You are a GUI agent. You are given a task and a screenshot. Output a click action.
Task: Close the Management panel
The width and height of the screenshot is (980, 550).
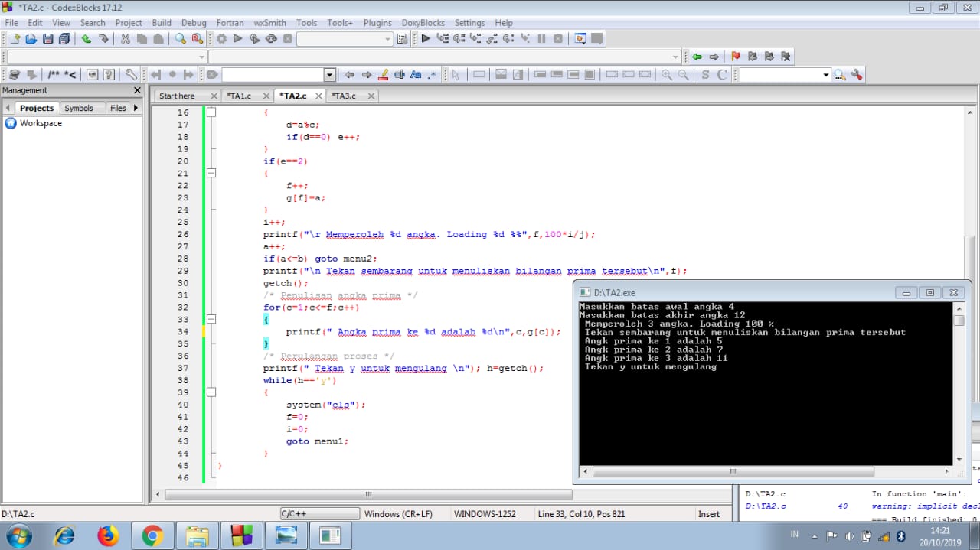137,90
